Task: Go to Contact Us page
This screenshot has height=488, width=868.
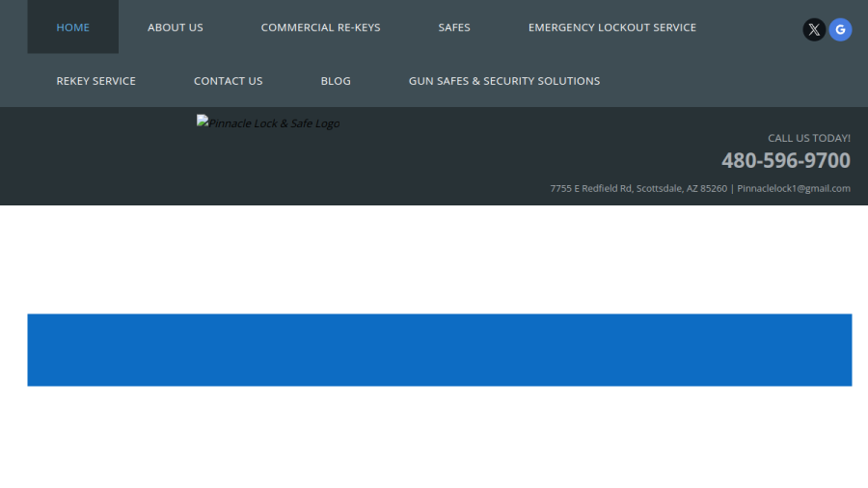Action: click(x=228, y=81)
